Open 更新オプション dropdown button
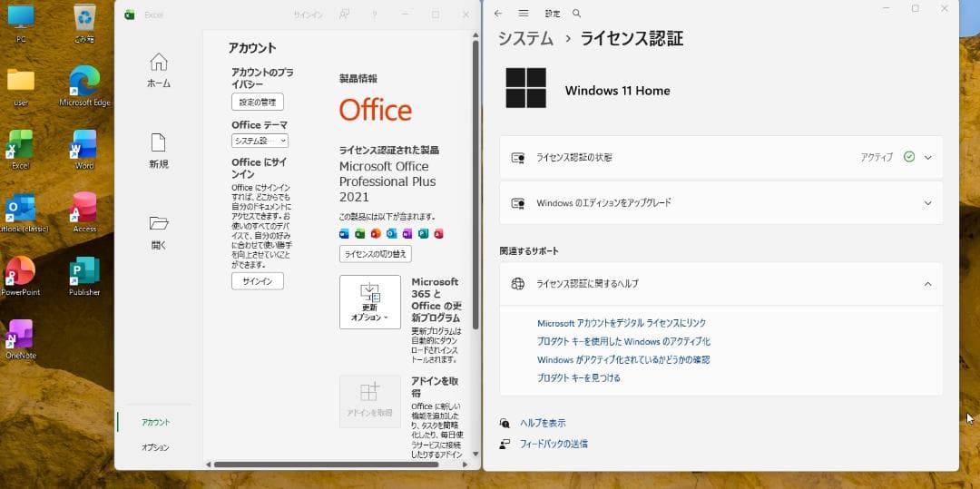This screenshot has width=980, height=489. pyautogui.click(x=370, y=301)
